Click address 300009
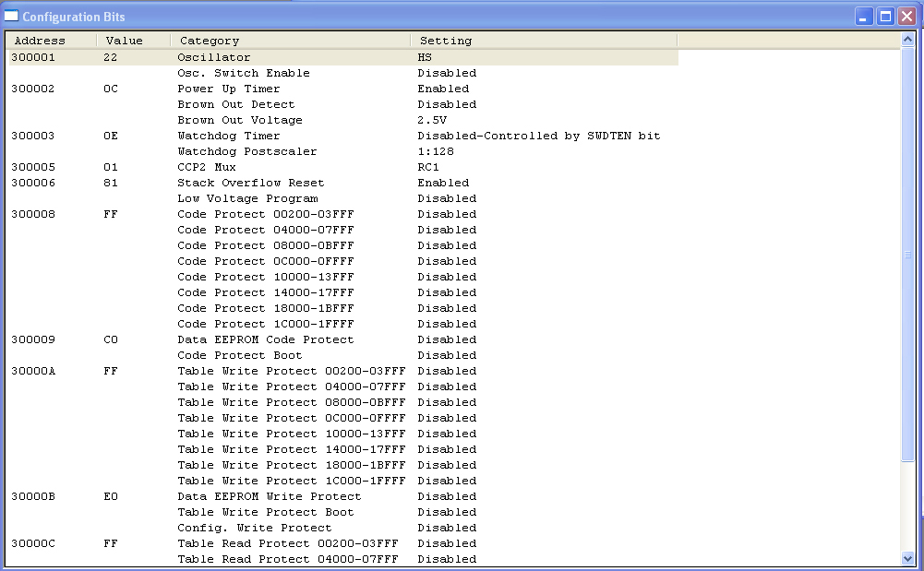924x571 pixels. (33, 339)
